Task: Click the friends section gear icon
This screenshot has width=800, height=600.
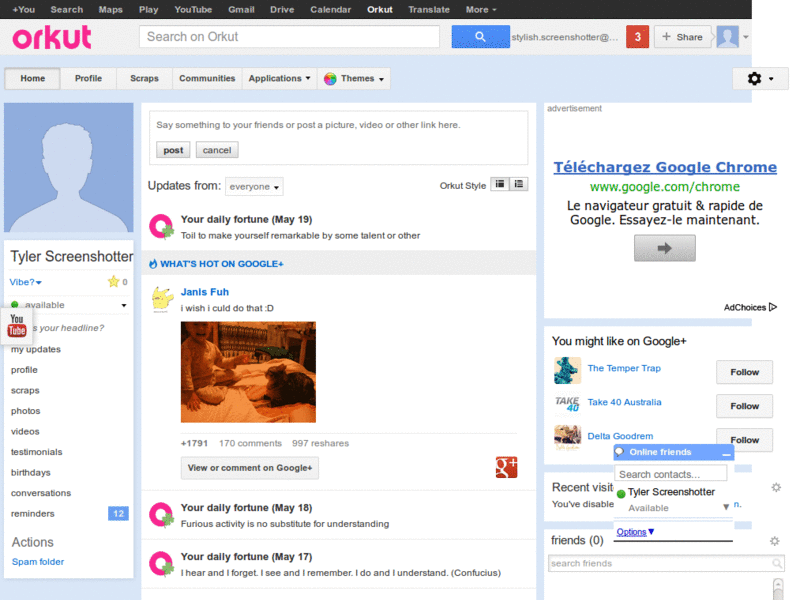Action: point(774,541)
